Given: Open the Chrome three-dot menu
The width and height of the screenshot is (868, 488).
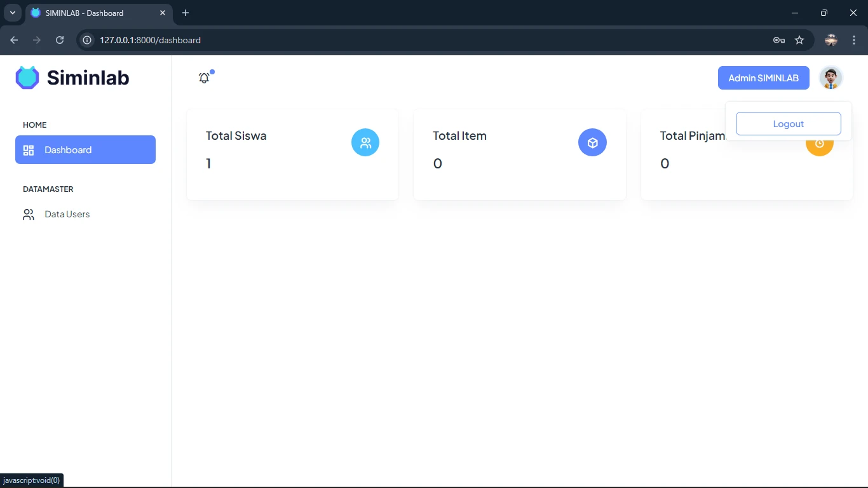Looking at the screenshot, I should point(854,40).
